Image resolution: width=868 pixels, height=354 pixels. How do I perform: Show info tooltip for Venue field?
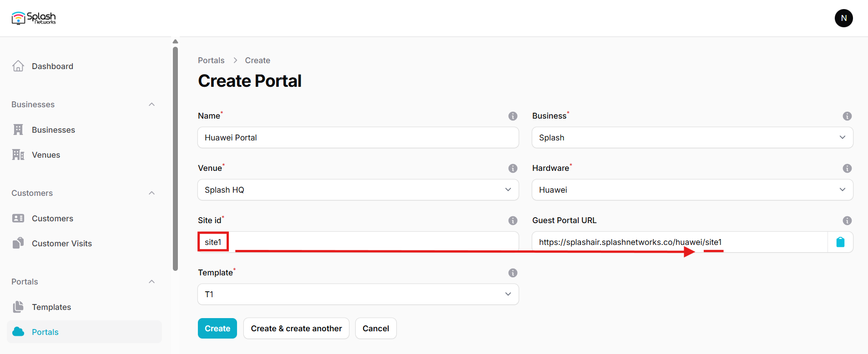pyautogui.click(x=513, y=168)
